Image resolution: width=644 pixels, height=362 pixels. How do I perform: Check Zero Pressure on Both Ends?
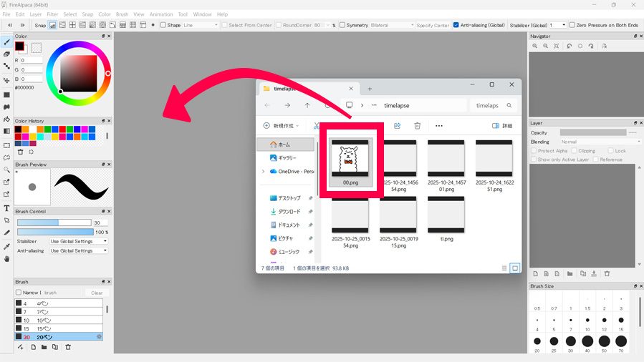point(572,25)
